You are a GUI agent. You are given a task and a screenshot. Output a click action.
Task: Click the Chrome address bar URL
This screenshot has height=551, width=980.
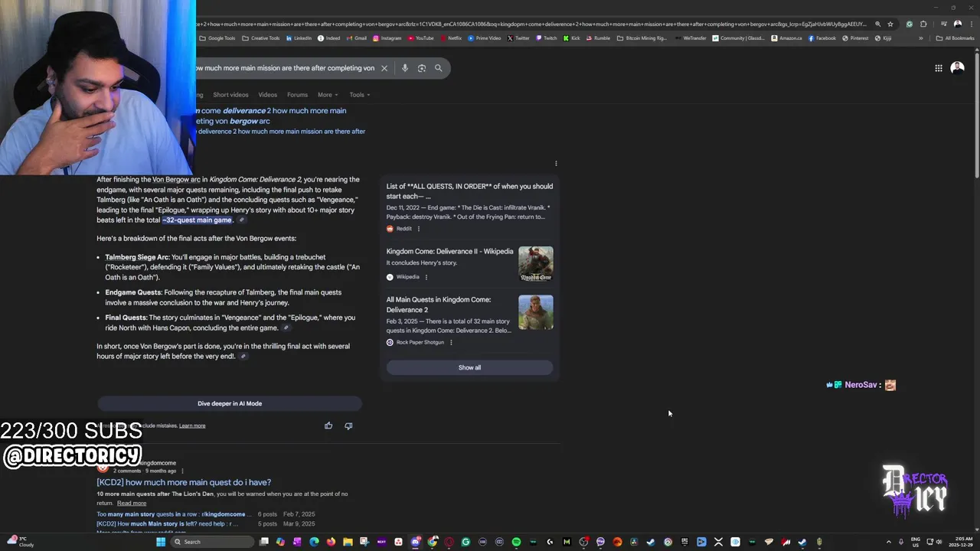click(x=532, y=24)
